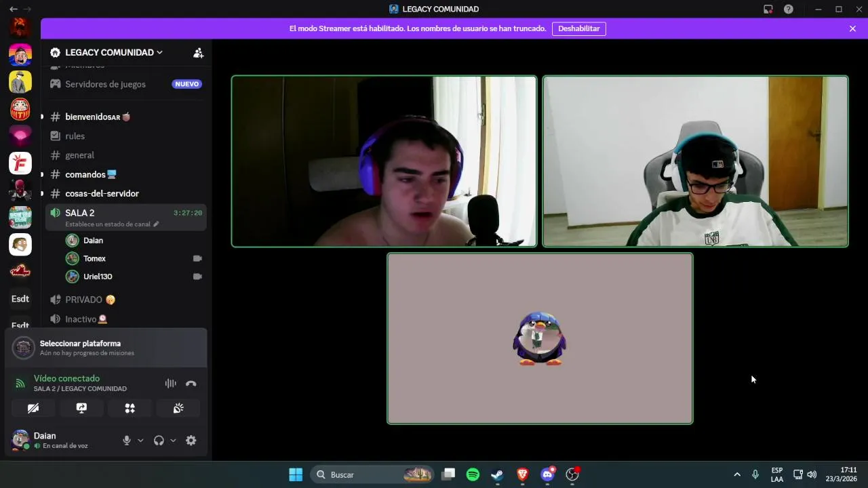Focus the right video tile with gaming chair
Screen dimensions: 868x488
click(696, 161)
